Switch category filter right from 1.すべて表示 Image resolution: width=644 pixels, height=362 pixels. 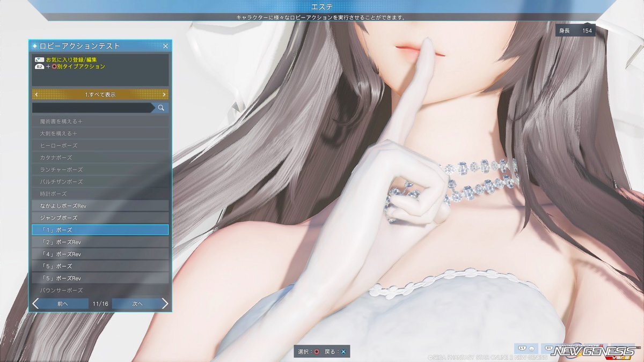[x=164, y=94]
